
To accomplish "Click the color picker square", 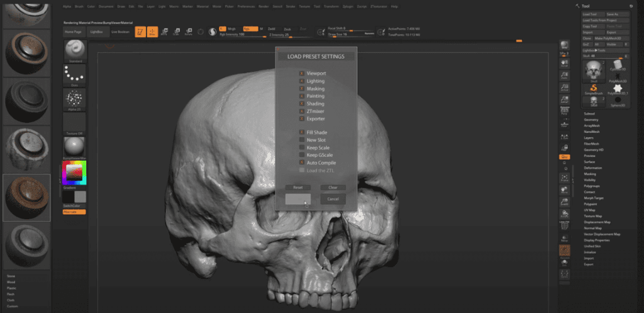I will point(74,172).
